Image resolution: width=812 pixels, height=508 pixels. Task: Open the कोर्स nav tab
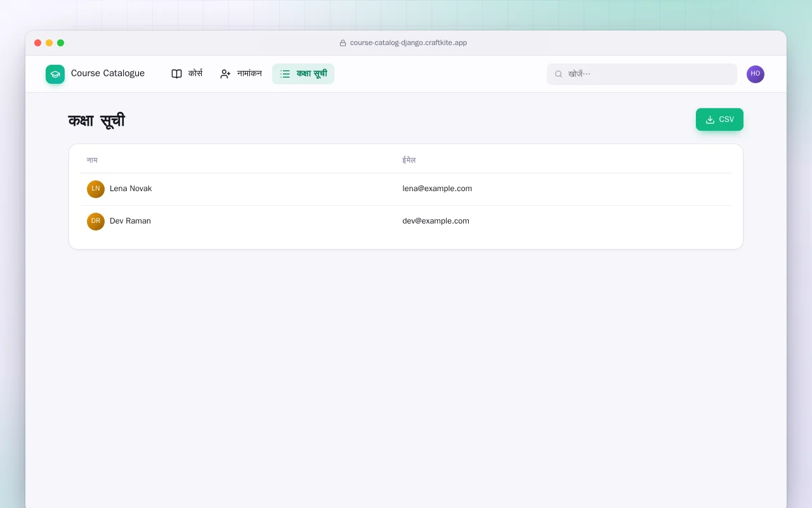187,74
